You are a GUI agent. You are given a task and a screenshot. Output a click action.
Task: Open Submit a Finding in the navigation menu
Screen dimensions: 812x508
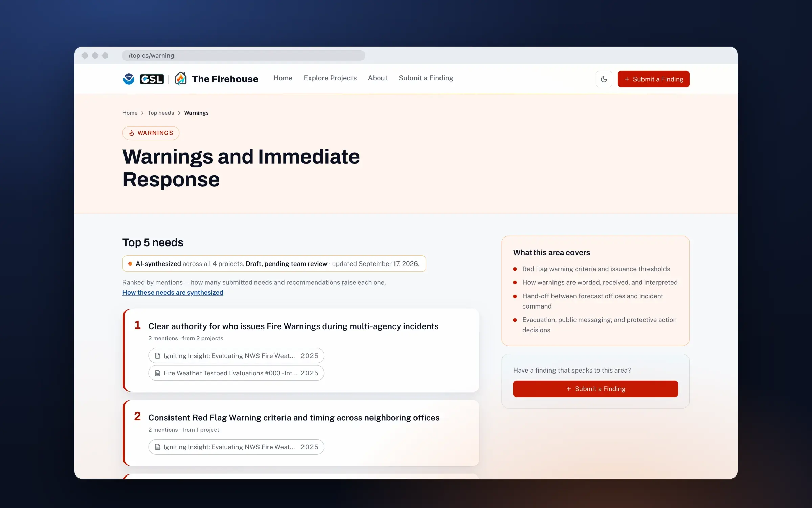[x=426, y=78]
